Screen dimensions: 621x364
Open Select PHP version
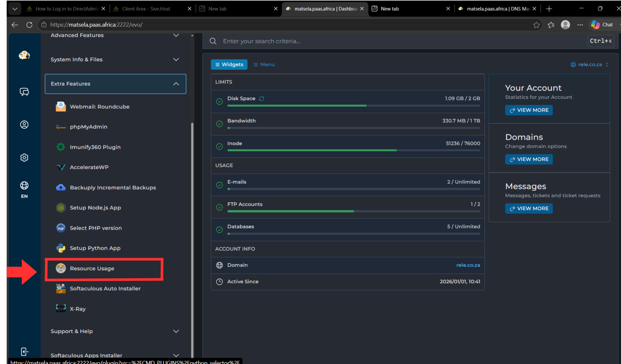point(96,228)
